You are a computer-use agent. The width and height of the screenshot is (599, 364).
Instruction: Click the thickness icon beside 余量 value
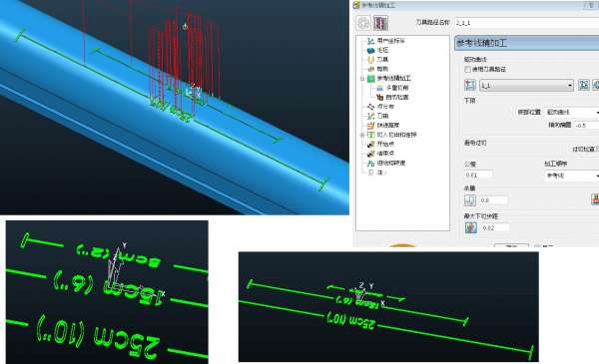point(470,199)
